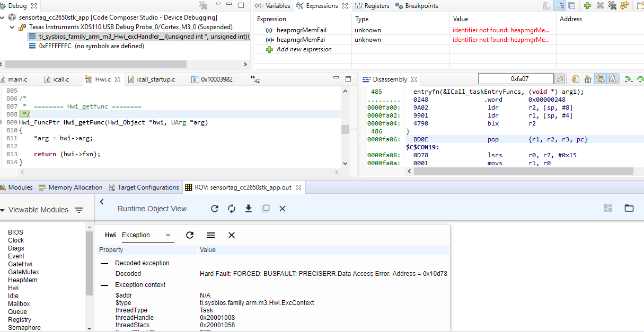Toggle the auto-refresh loop icon in ROV toolbar
Image resolution: width=644 pixels, height=332 pixels.
[232, 209]
